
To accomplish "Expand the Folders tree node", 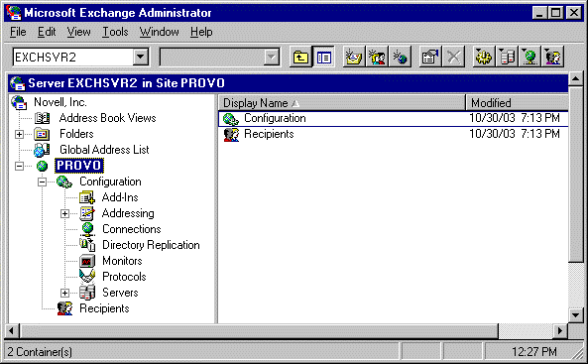I will (19, 134).
